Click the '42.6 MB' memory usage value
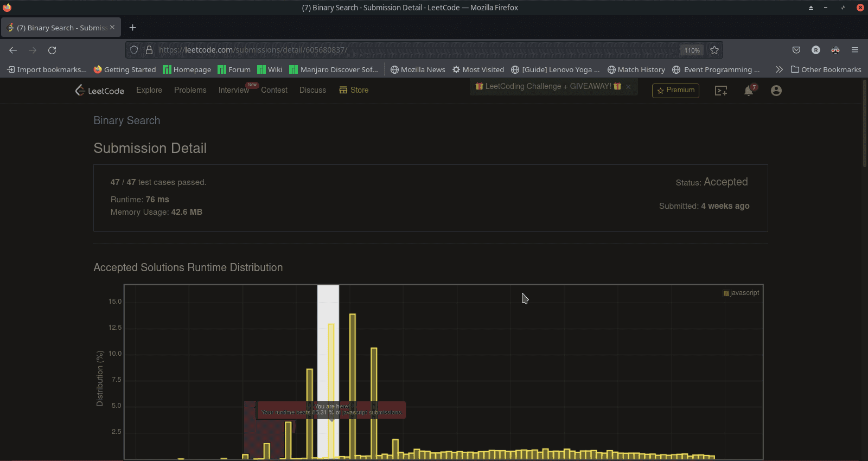This screenshot has height=461, width=868. coord(187,212)
